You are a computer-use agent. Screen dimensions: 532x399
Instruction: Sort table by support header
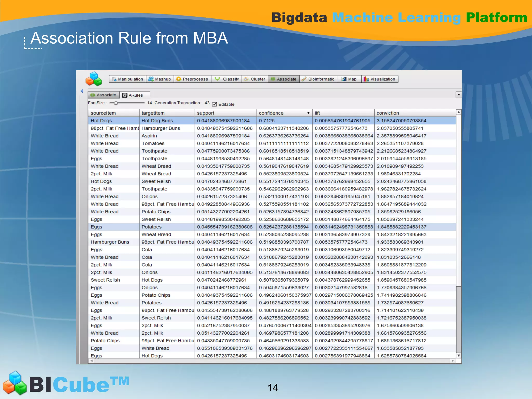[225, 113]
